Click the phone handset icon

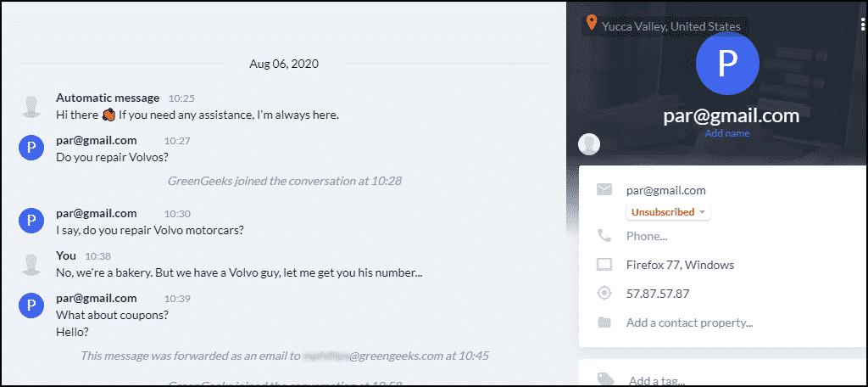coord(604,236)
